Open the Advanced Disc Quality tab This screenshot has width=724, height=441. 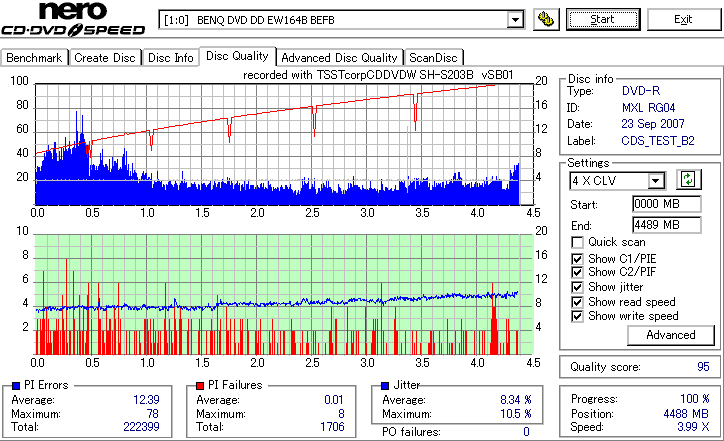(339, 58)
